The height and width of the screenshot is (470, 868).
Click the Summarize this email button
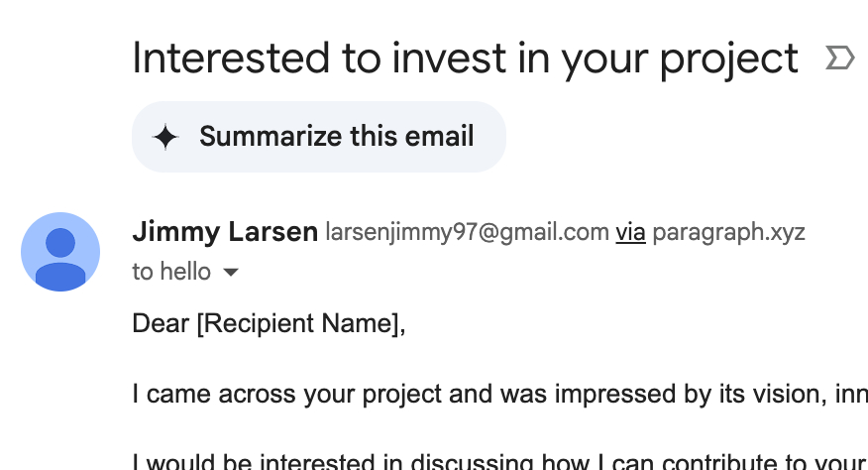coord(319,137)
